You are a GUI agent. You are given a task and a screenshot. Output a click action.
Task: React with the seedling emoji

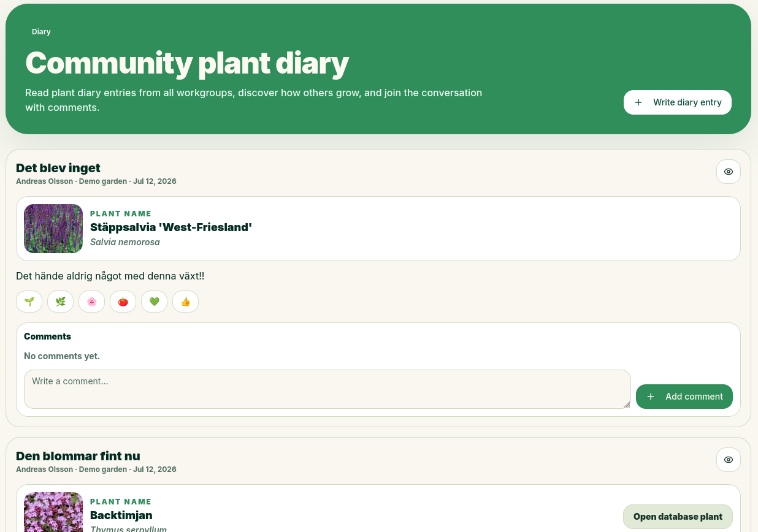pos(29,302)
